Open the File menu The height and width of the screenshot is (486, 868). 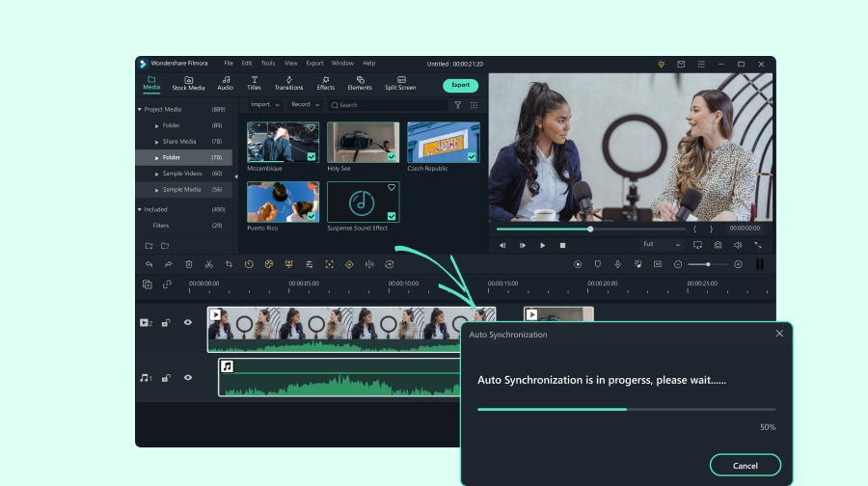[229, 64]
